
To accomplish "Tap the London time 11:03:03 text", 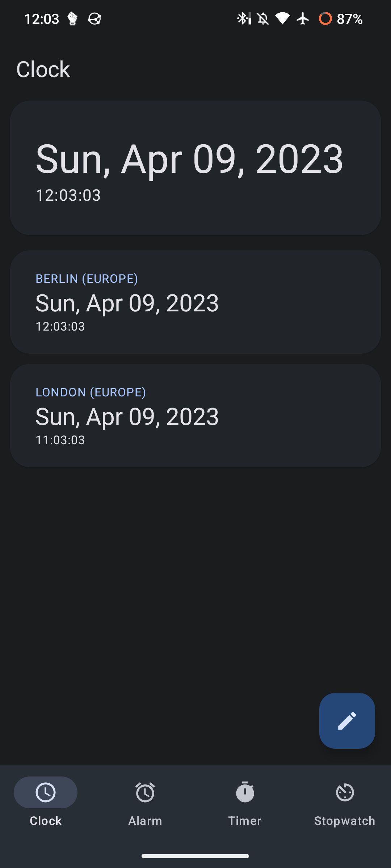I will point(60,440).
